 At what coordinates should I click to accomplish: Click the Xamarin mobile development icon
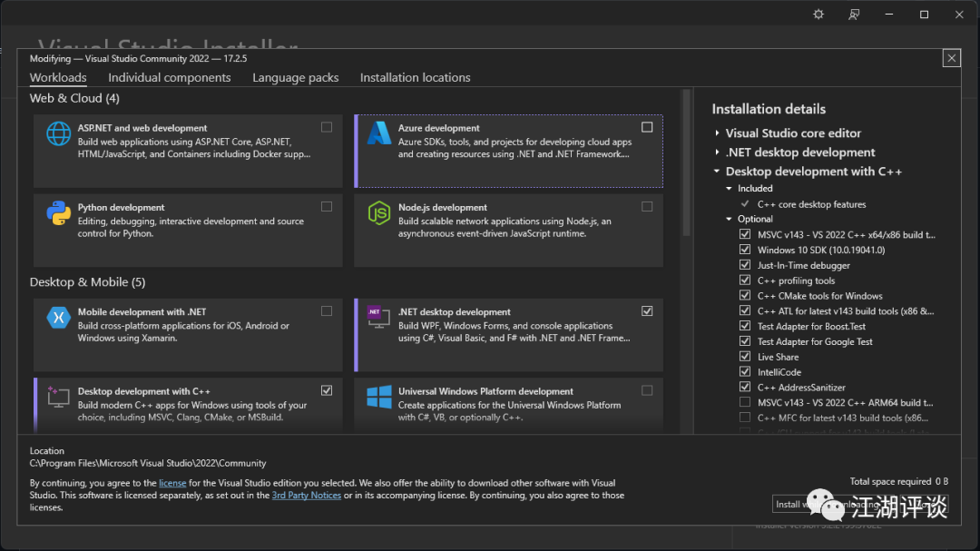point(58,318)
